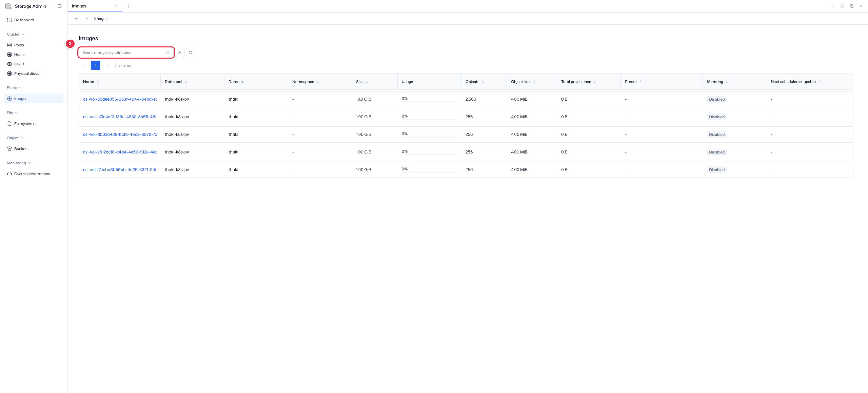
Task: Click usage bar of csi-vol-85dee055 row
Action: tap(430, 102)
